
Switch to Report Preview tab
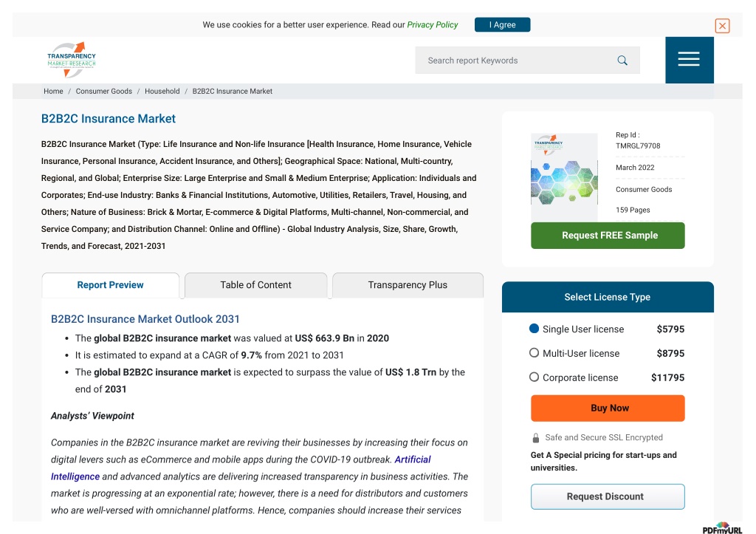111,285
